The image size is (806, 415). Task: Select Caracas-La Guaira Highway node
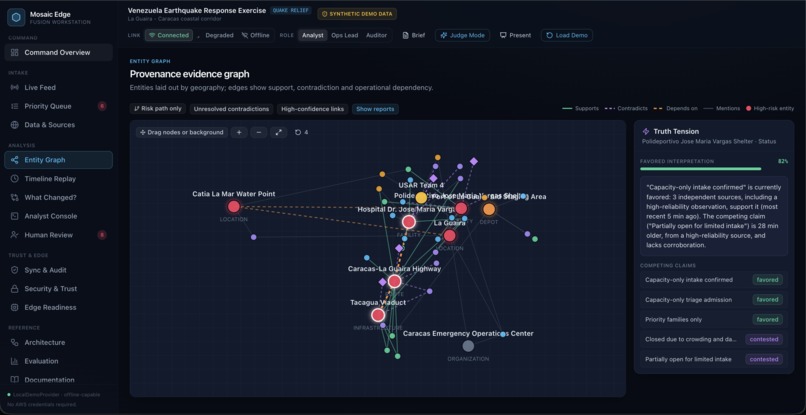[394, 281]
